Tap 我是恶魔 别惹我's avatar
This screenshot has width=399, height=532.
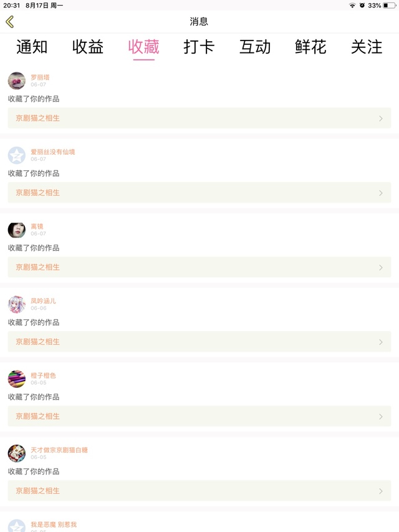(17, 526)
